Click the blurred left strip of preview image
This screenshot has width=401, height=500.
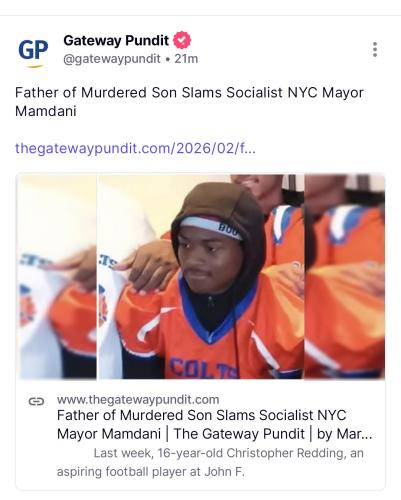(x=57, y=277)
